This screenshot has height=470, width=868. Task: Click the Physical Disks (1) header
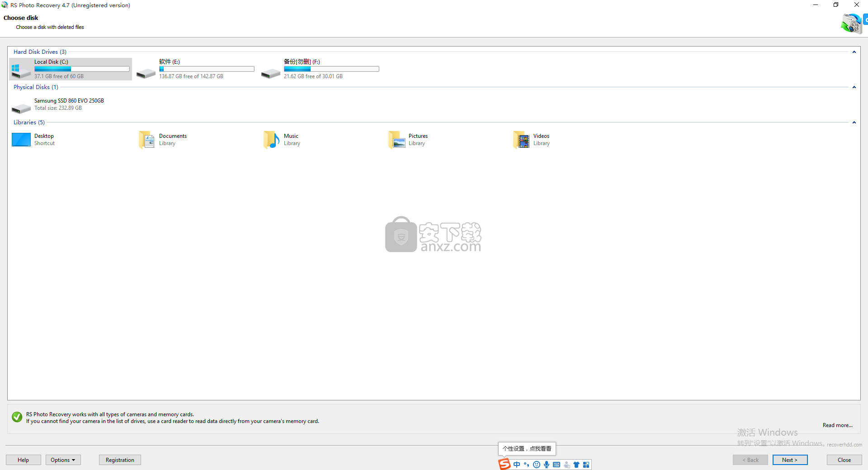pos(36,87)
